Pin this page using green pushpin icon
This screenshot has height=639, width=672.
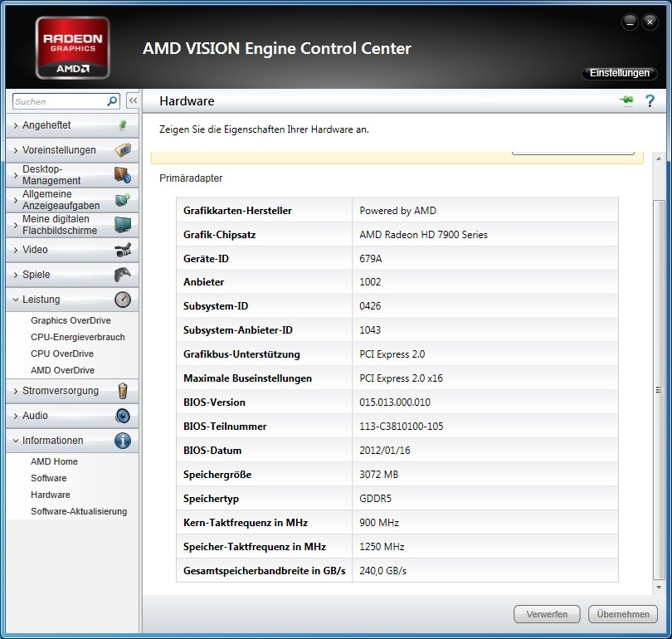626,100
